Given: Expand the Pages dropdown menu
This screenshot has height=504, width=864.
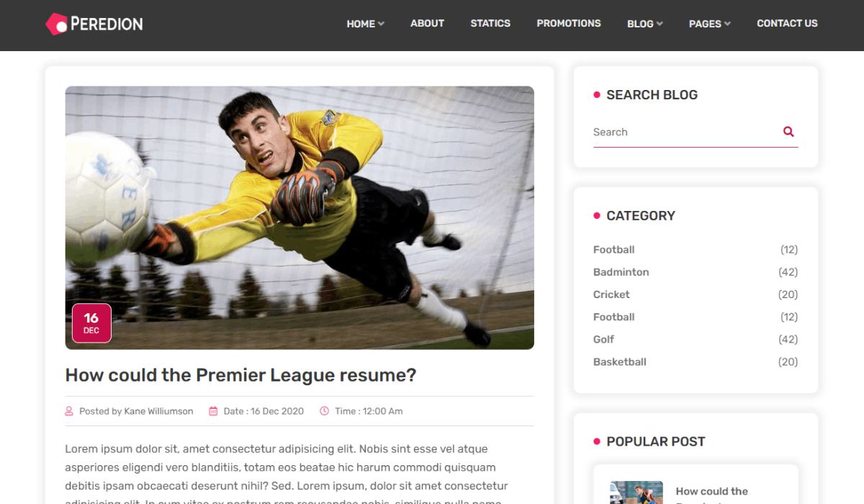Looking at the screenshot, I should 710,24.
